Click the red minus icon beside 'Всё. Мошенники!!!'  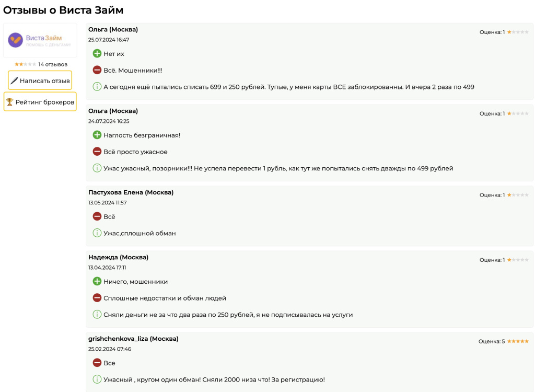pyautogui.click(x=97, y=70)
